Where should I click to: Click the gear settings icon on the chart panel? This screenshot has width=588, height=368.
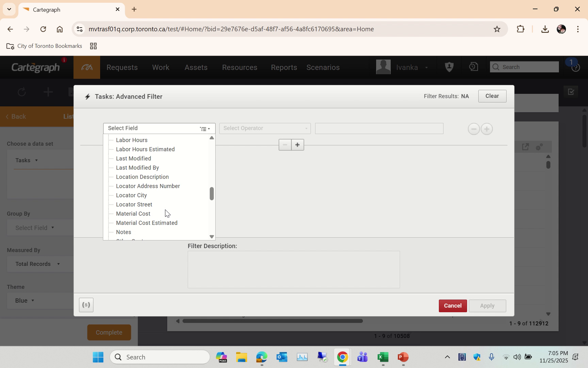(539, 147)
